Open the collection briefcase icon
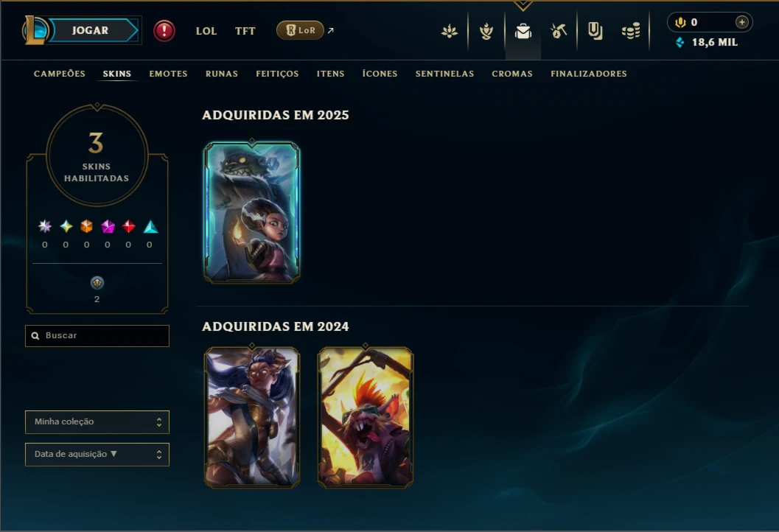This screenshot has width=779, height=532. pos(523,31)
